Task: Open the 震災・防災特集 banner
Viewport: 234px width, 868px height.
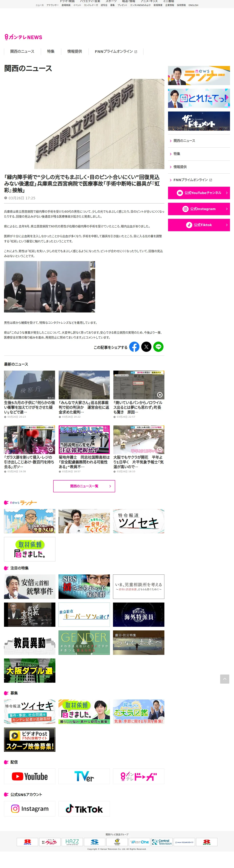Action: click(139, 643)
